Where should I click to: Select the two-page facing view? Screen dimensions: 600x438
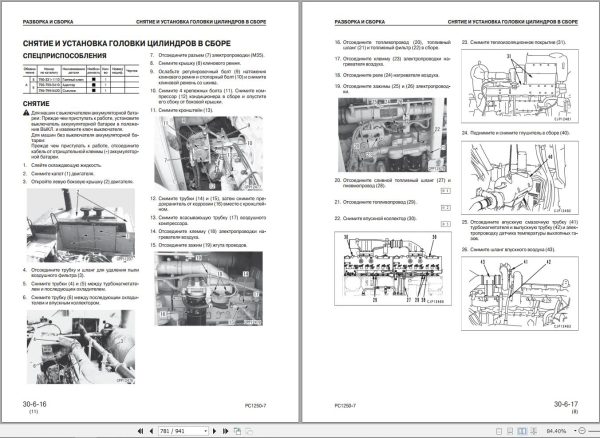pos(522,431)
